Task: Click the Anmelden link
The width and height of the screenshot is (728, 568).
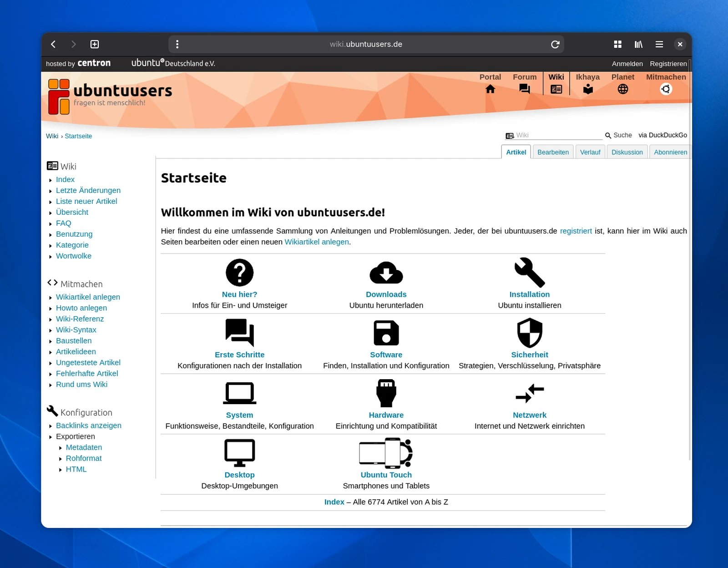Action: click(627, 64)
